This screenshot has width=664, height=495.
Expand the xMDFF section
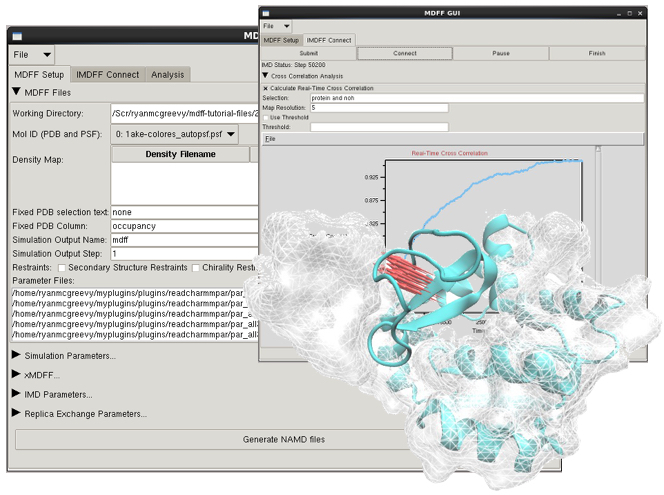16,375
